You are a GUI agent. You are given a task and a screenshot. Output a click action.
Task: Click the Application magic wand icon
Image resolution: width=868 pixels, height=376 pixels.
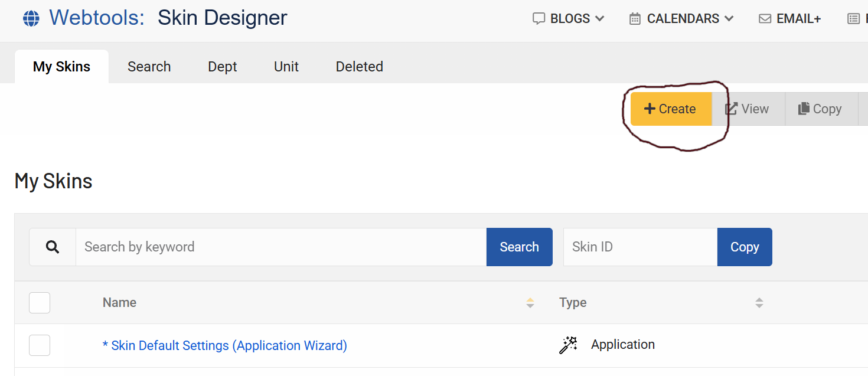(568, 345)
